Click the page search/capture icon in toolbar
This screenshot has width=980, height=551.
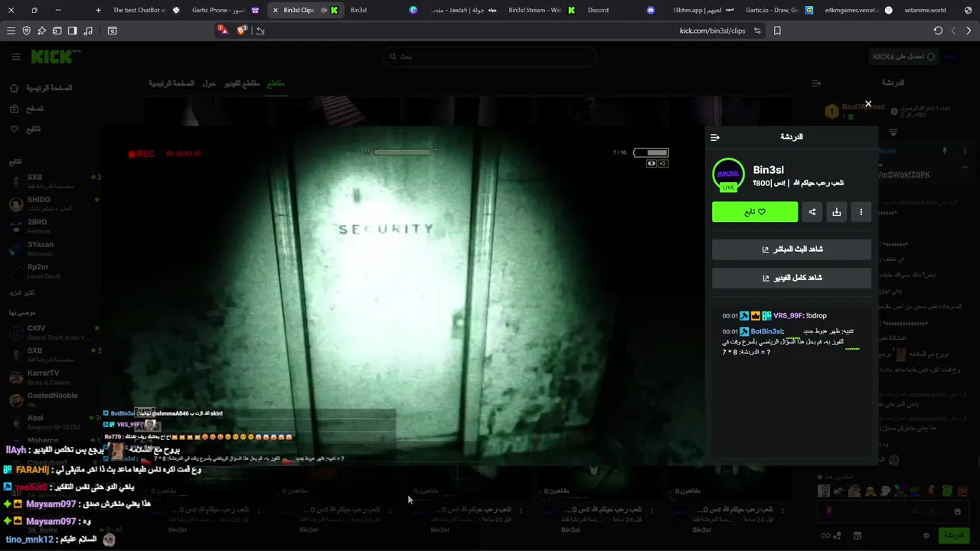pos(112,31)
